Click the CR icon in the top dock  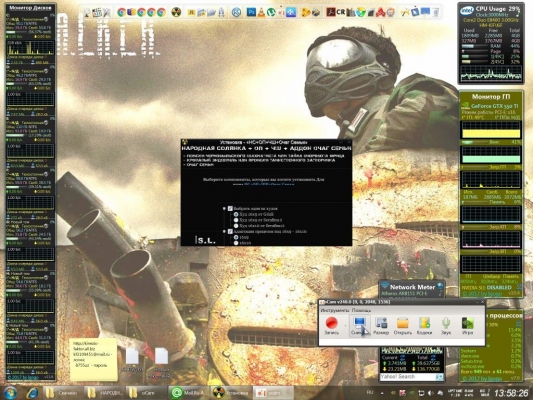[341, 13]
